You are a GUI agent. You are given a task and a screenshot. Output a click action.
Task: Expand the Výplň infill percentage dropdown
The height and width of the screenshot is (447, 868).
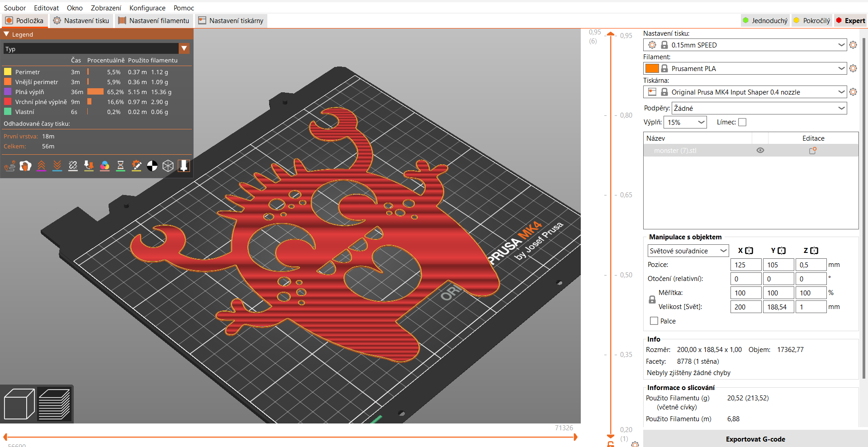coord(685,122)
